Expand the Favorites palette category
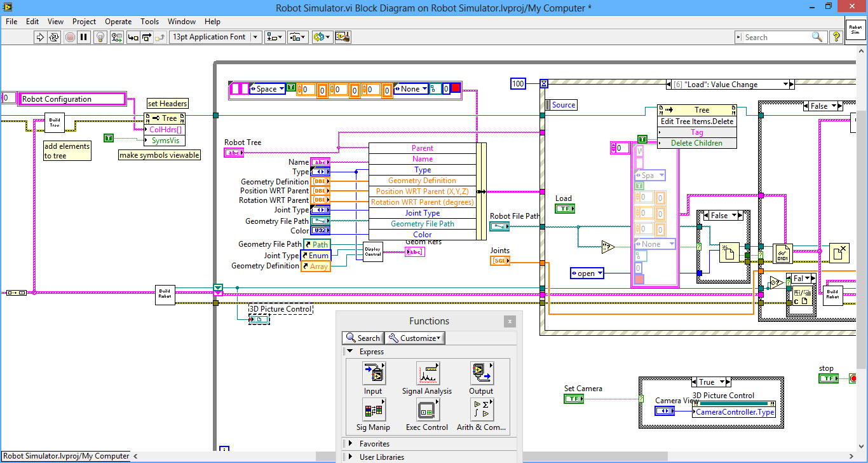This screenshot has width=868, height=463. click(349, 444)
